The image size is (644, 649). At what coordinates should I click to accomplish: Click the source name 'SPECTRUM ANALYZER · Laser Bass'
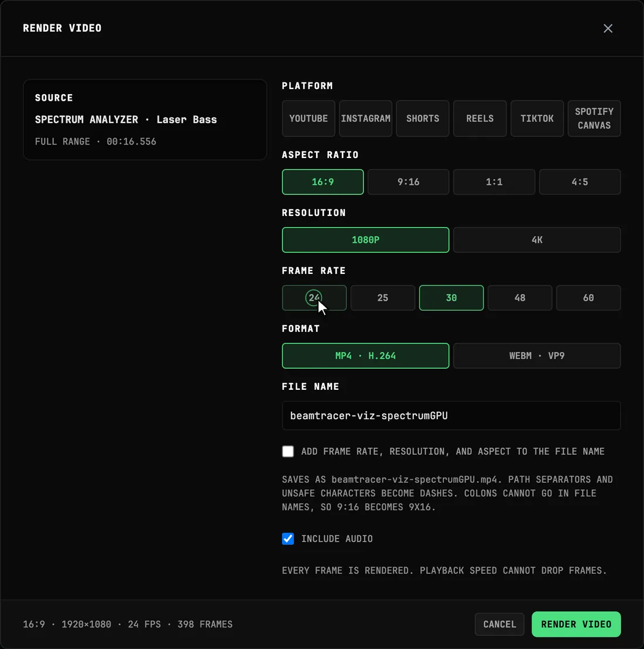click(126, 119)
